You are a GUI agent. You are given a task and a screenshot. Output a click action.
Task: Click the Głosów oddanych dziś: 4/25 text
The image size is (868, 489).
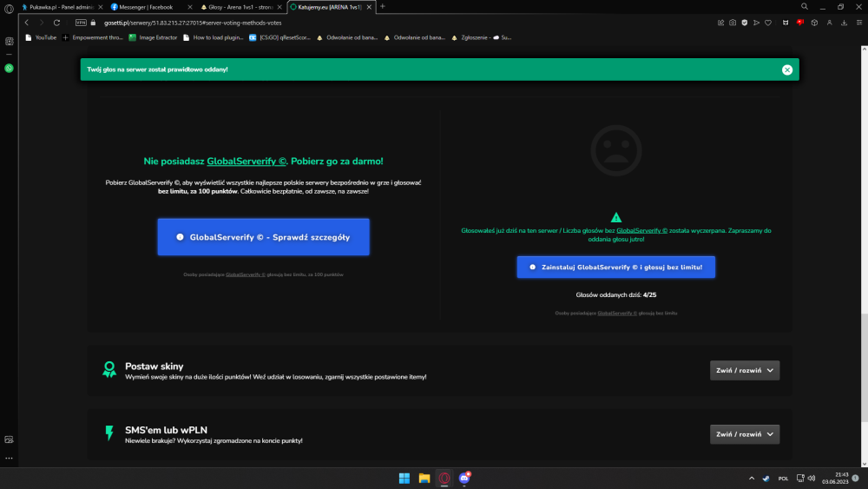[616, 295]
